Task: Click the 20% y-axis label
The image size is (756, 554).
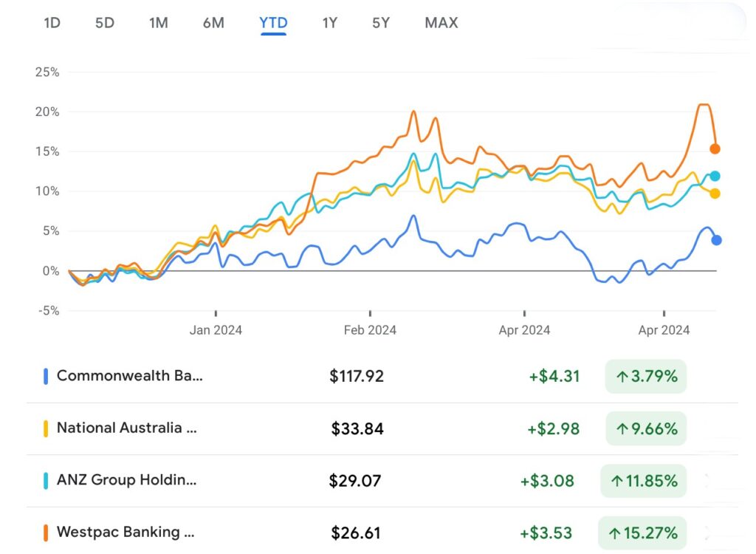Action: click(x=47, y=112)
